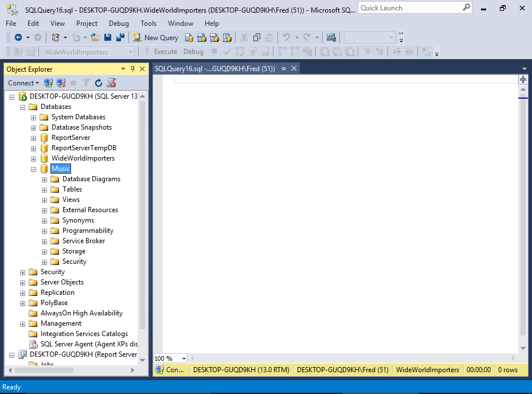Click the Connect Object Explorer icon
This screenshot has width=532, height=394.
tap(49, 83)
